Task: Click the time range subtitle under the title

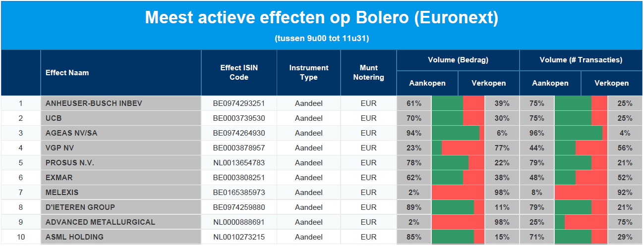Action: 321,38
